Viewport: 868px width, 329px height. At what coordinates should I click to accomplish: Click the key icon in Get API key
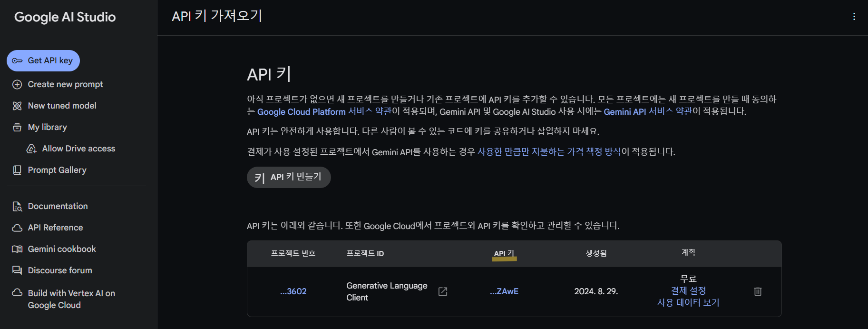tap(17, 60)
